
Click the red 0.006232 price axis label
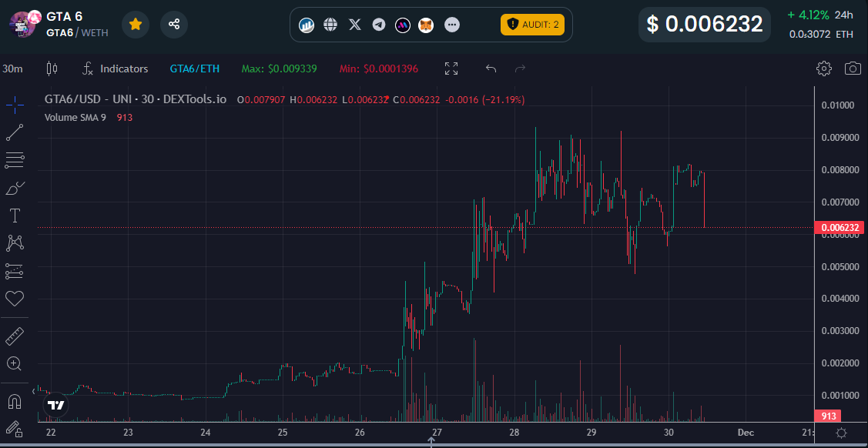pos(840,227)
